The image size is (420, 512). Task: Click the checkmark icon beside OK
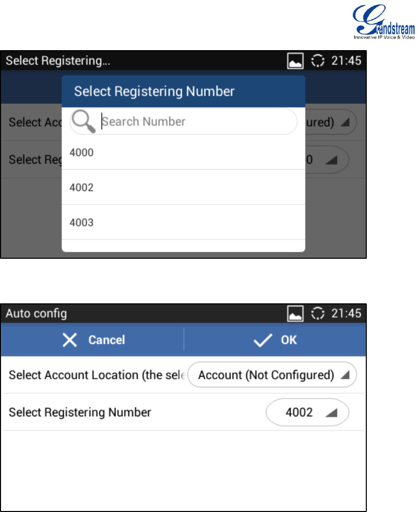263,340
